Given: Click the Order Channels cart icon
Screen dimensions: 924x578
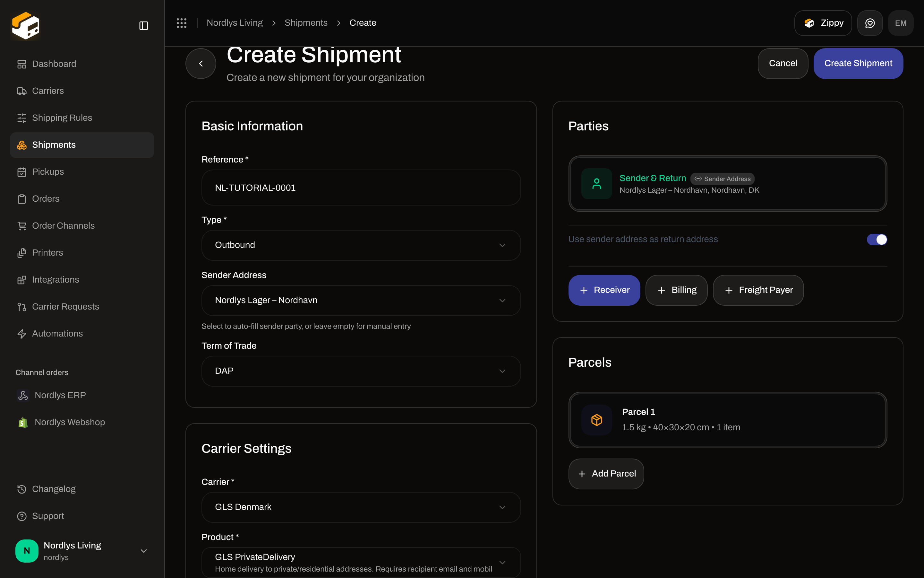Looking at the screenshot, I should tap(22, 226).
